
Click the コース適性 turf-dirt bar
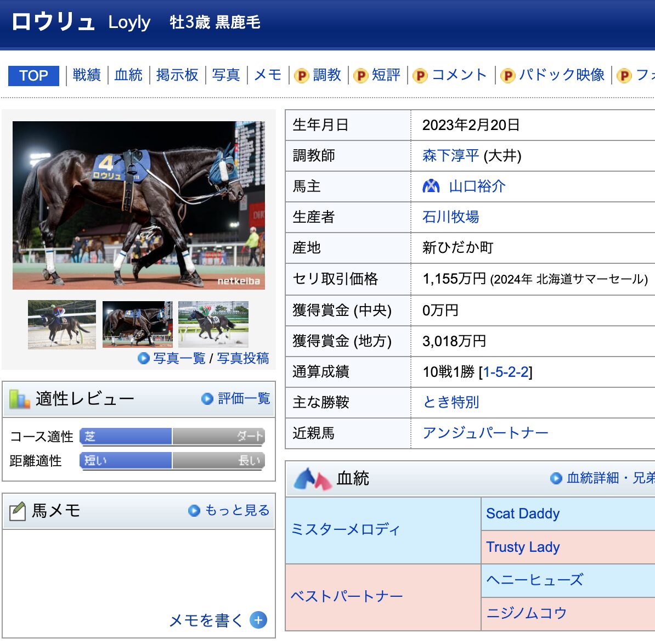pyautogui.click(x=172, y=437)
